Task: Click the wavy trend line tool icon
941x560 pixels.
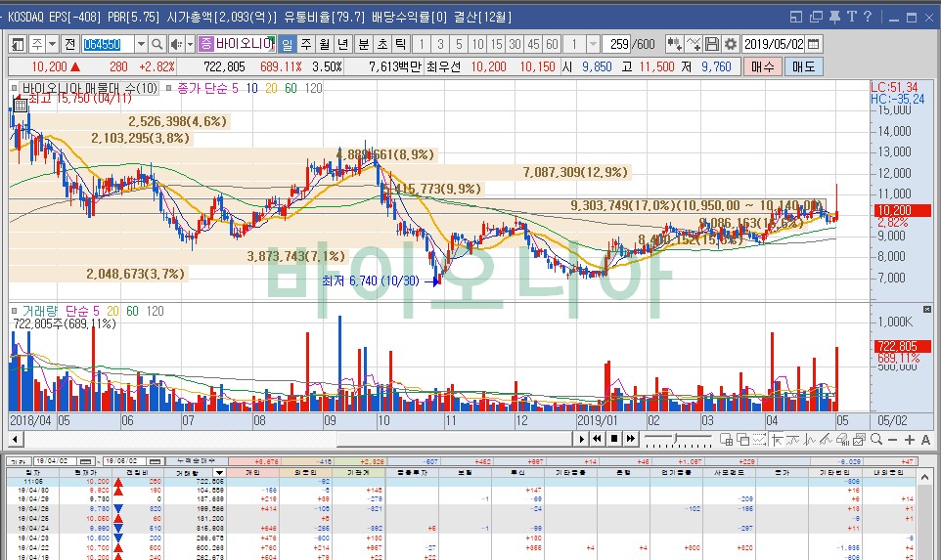Action: pos(793,440)
